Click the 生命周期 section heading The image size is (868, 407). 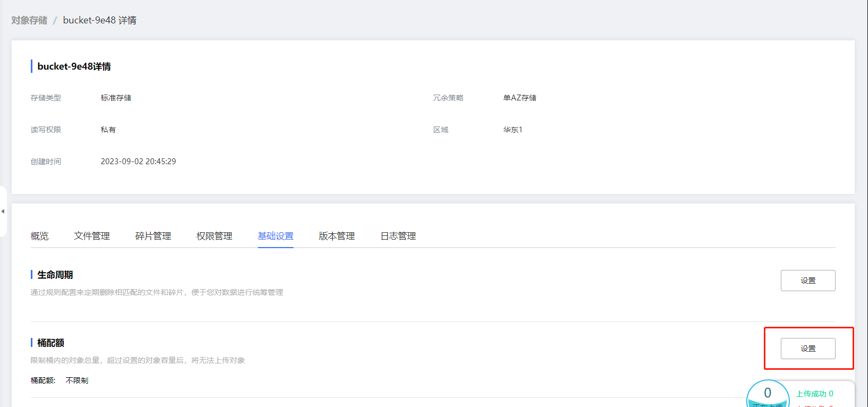tap(55, 275)
